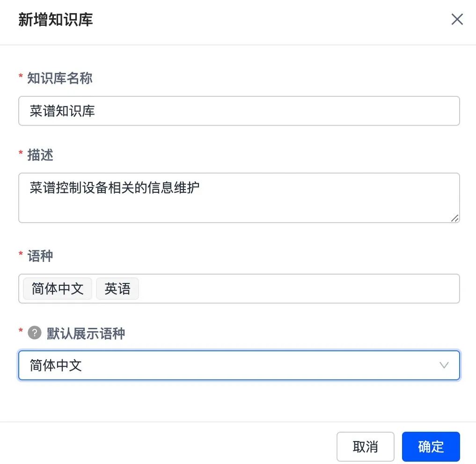
Task: Click the 新增知识库 dialog title
Action: click(56, 20)
